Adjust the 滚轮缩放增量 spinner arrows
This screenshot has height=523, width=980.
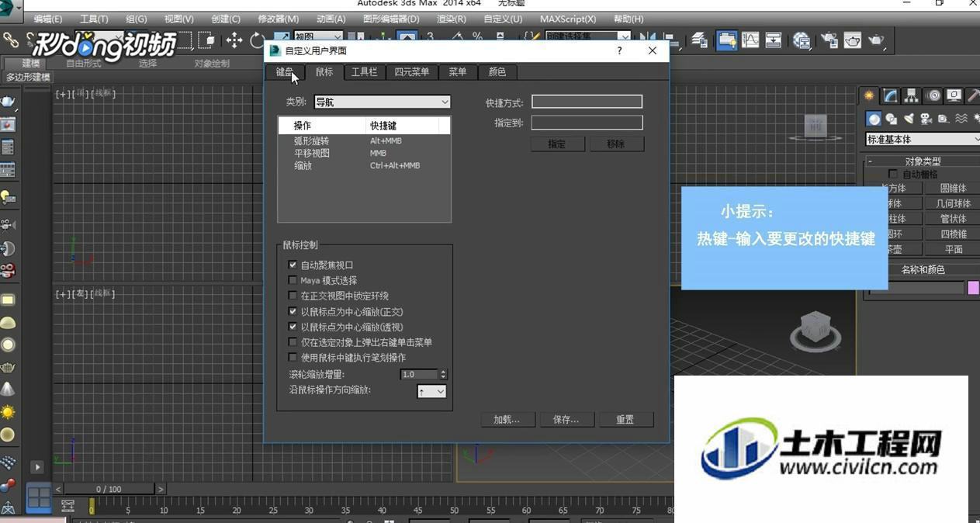[443, 374]
